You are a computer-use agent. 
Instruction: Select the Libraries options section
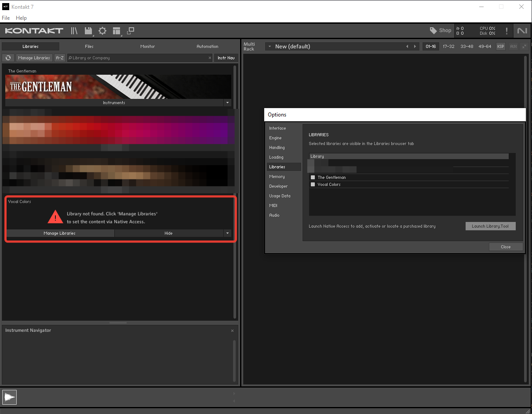pos(284,167)
